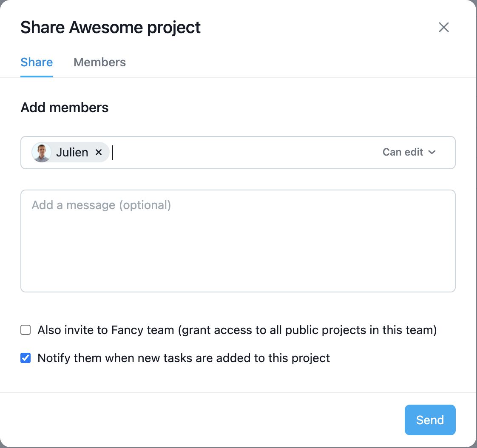Screen dimensions: 477x448
Task: Click the chevron arrow beside Can edit
Action: pos(432,152)
